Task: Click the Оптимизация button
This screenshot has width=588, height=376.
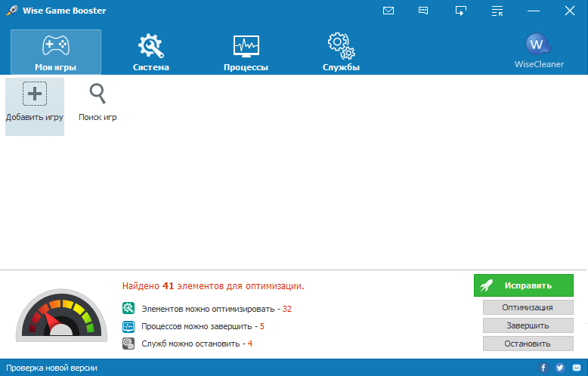Action: [528, 307]
